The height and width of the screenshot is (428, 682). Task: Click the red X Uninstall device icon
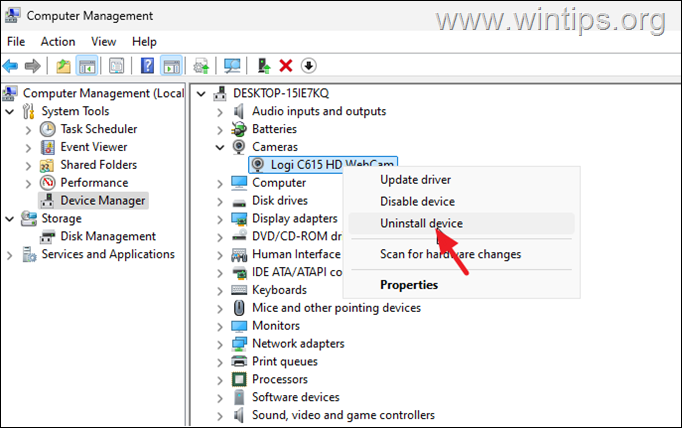pyautogui.click(x=286, y=66)
